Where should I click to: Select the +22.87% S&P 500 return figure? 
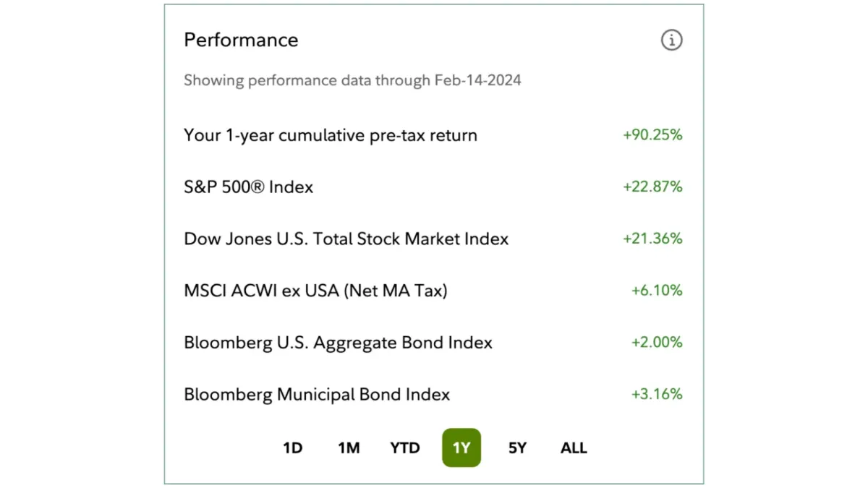tap(653, 187)
